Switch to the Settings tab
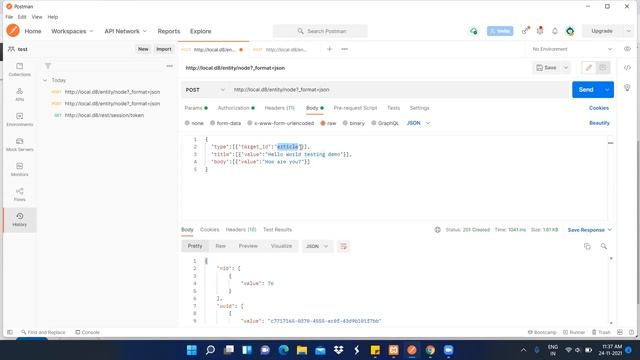 (420, 108)
